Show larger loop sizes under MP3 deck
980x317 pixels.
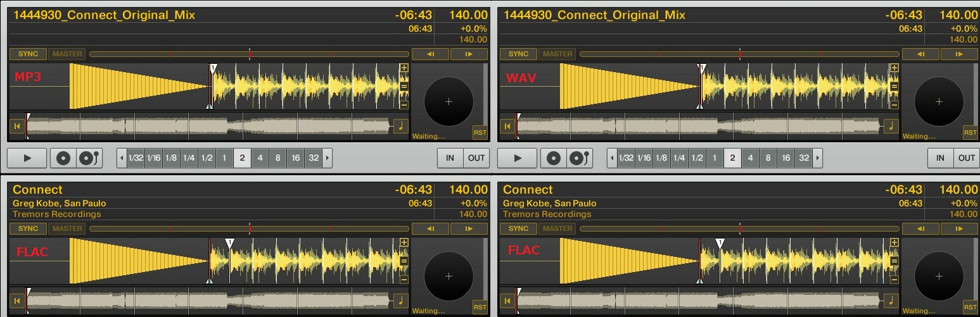(328, 158)
